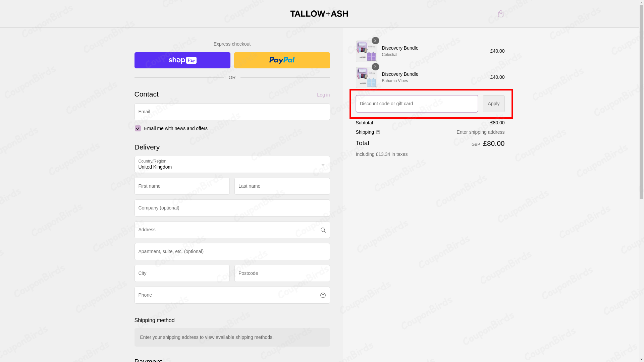The width and height of the screenshot is (644, 362).
Task: Click the shipping info question icon
Action: coord(378,132)
